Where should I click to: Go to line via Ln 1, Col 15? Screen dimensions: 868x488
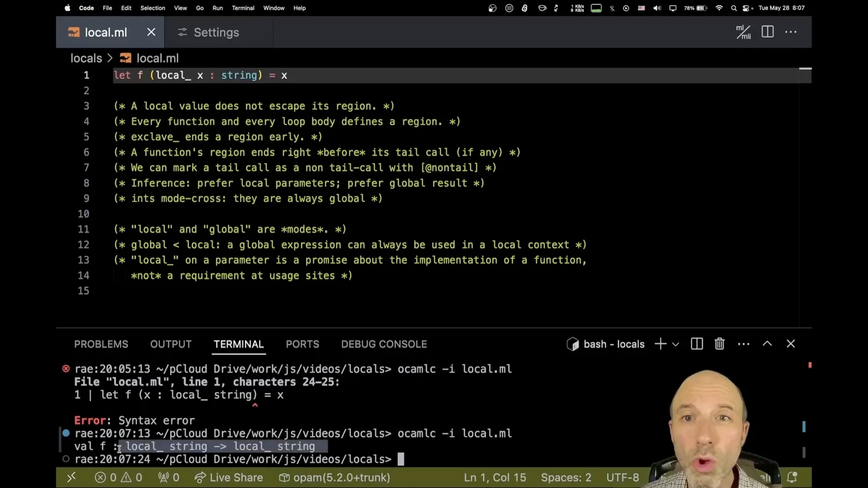coord(495,478)
